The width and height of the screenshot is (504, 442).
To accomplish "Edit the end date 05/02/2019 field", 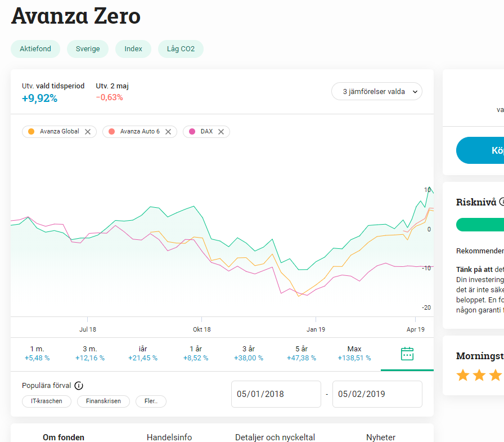I will [377, 394].
